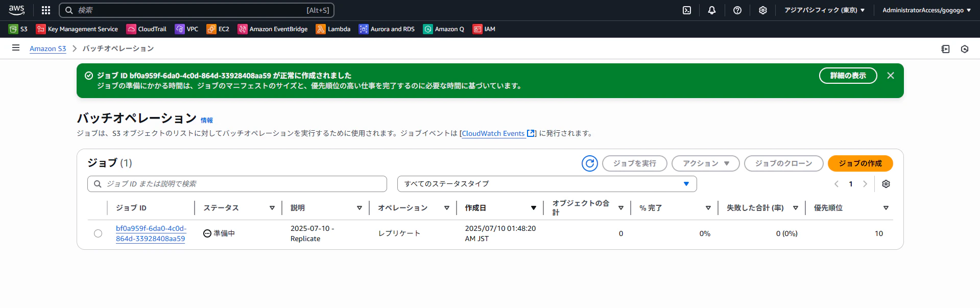Screen dimensions: 980x308
Task: Open the EC2 shortcut
Action: pos(218,29)
